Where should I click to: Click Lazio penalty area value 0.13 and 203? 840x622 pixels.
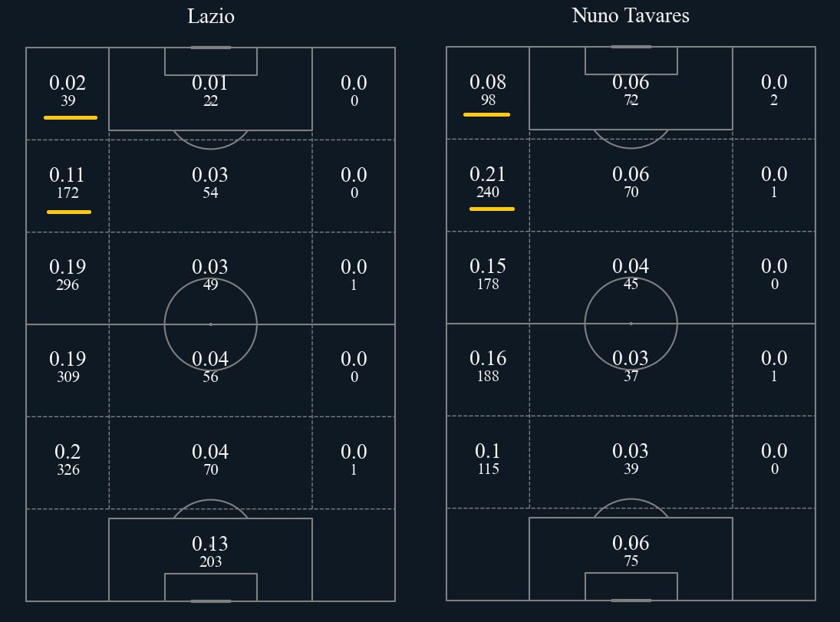tap(210, 551)
